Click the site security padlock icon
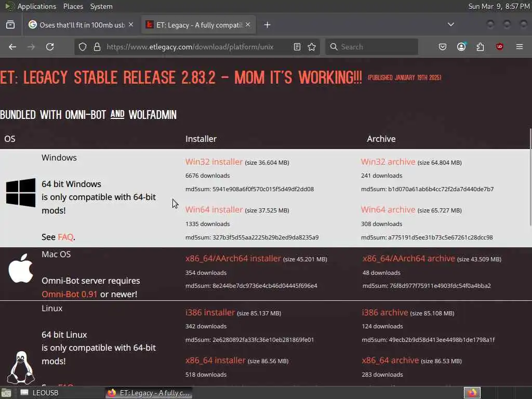532x399 pixels. (x=97, y=47)
